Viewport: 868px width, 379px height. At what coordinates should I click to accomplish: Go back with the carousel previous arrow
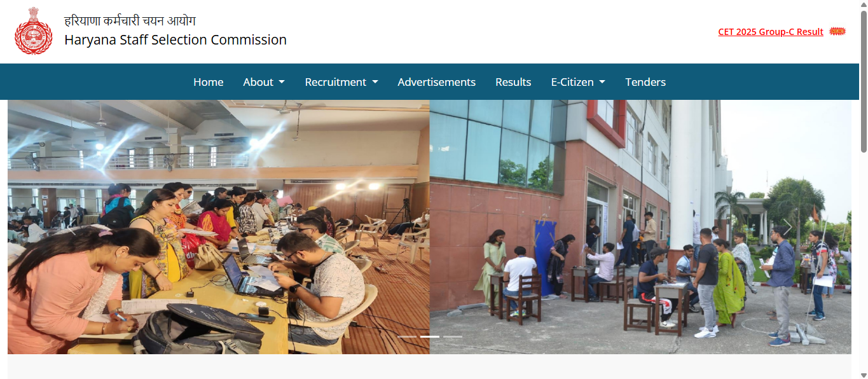tap(71, 227)
